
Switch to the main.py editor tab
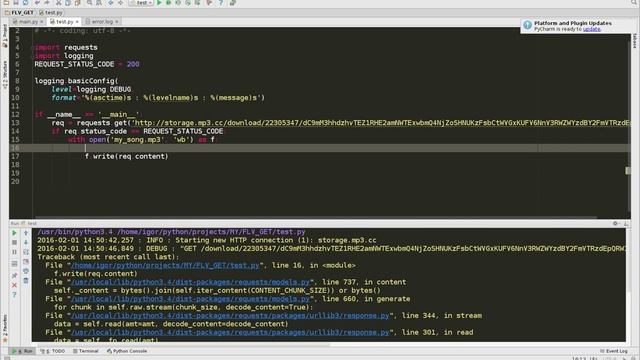[28, 21]
